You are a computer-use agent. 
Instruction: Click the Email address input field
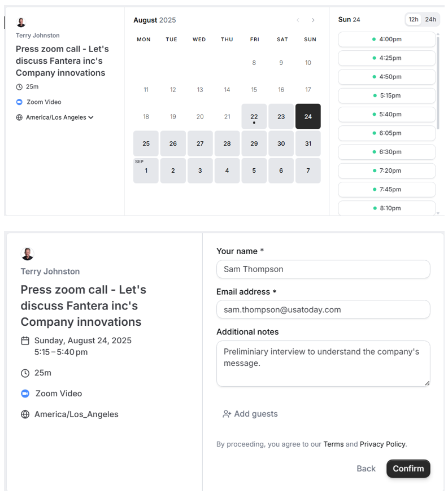pyautogui.click(x=323, y=309)
